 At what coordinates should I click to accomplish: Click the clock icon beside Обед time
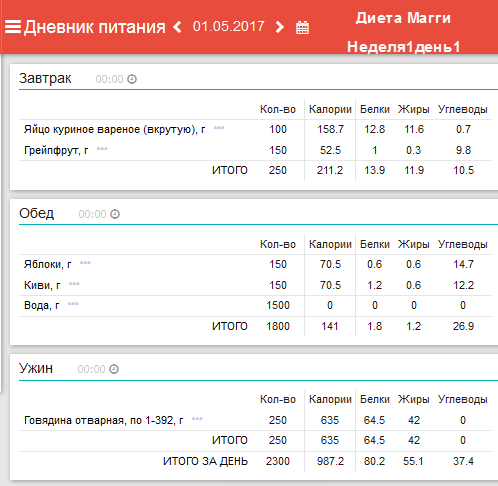click(115, 214)
